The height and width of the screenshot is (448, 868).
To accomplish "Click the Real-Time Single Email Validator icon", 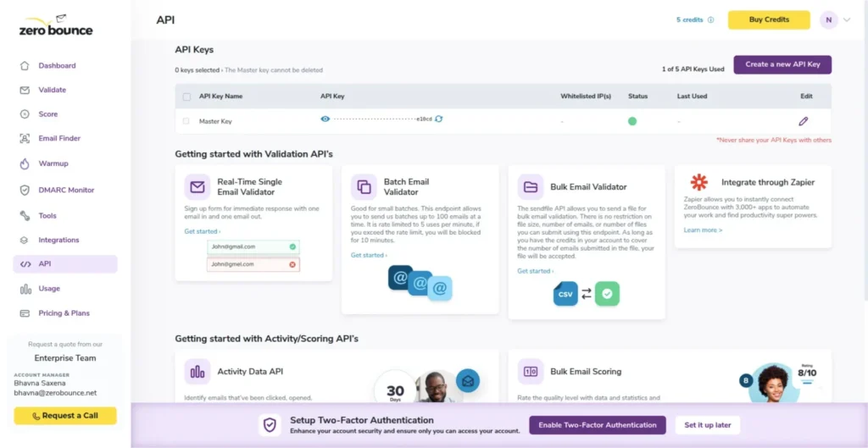I will coord(197,187).
